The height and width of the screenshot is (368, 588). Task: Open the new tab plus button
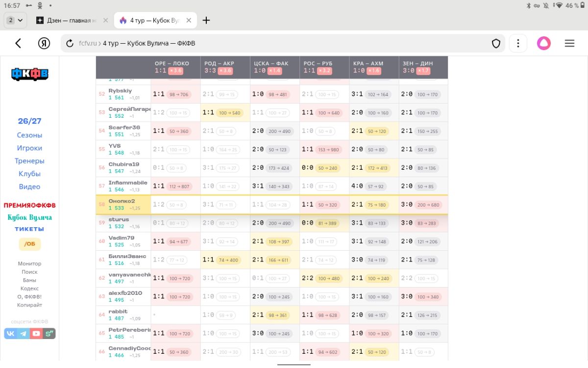click(206, 20)
